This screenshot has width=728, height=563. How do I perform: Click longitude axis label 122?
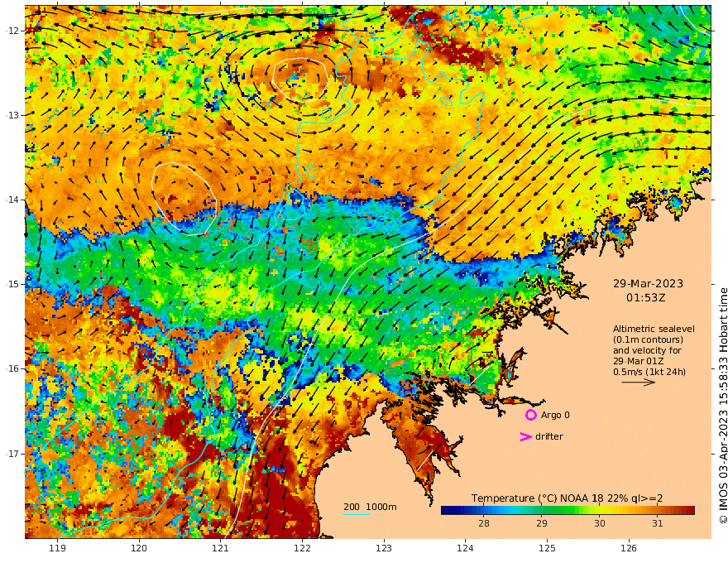point(302,548)
